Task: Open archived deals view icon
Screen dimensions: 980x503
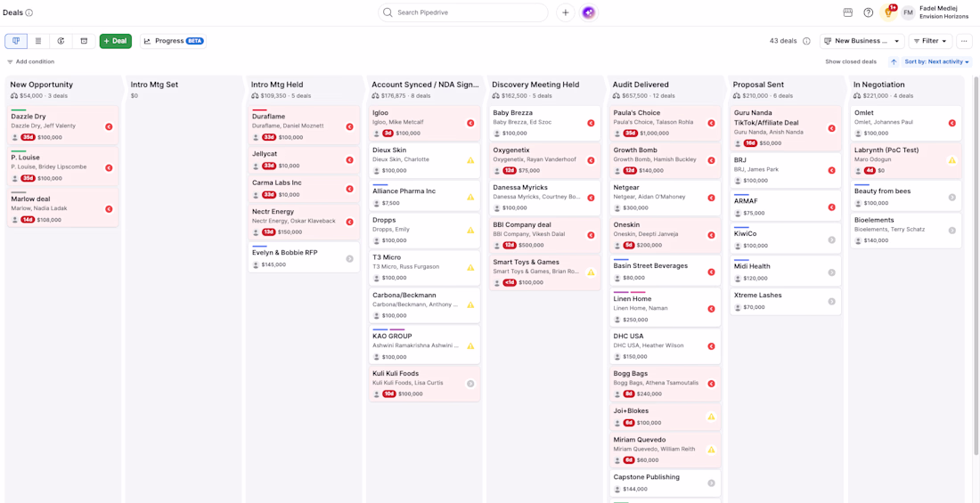Action: coord(84,41)
